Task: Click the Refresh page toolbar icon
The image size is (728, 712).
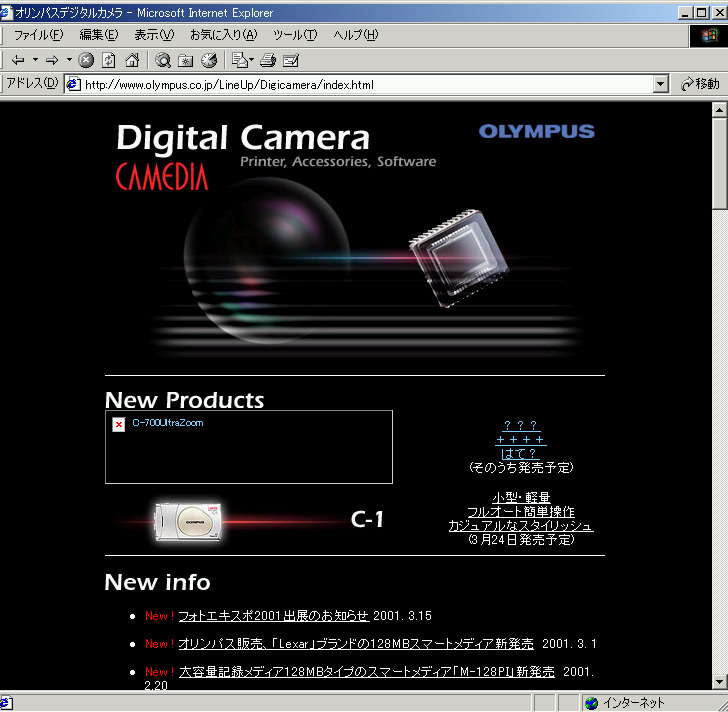Action: [x=109, y=60]
